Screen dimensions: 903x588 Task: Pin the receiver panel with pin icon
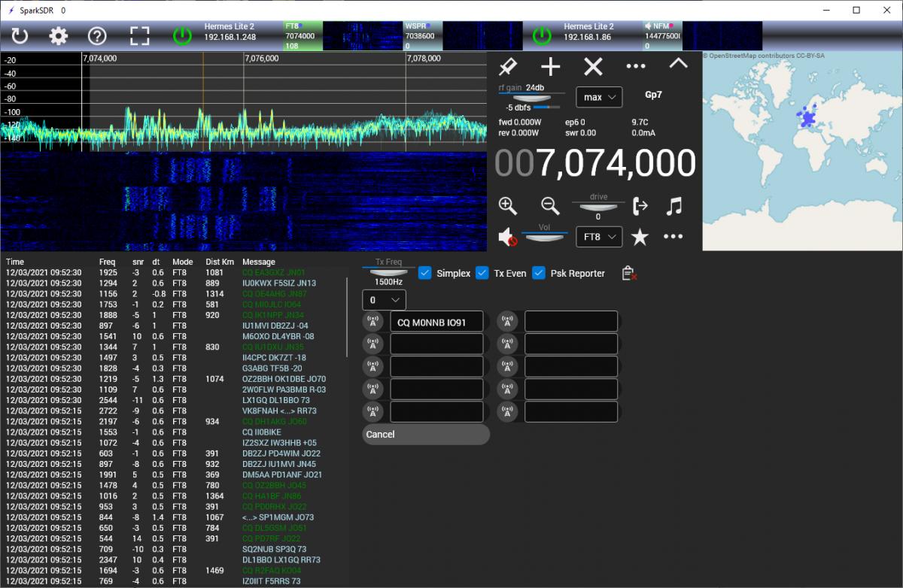pyautogui.click(x=508, y=66)
